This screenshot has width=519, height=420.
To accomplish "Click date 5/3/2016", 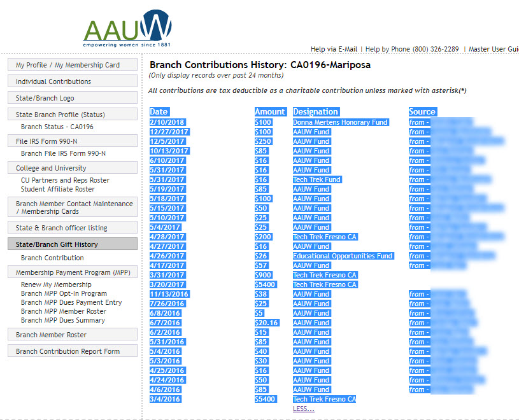I will click(165, 361).
